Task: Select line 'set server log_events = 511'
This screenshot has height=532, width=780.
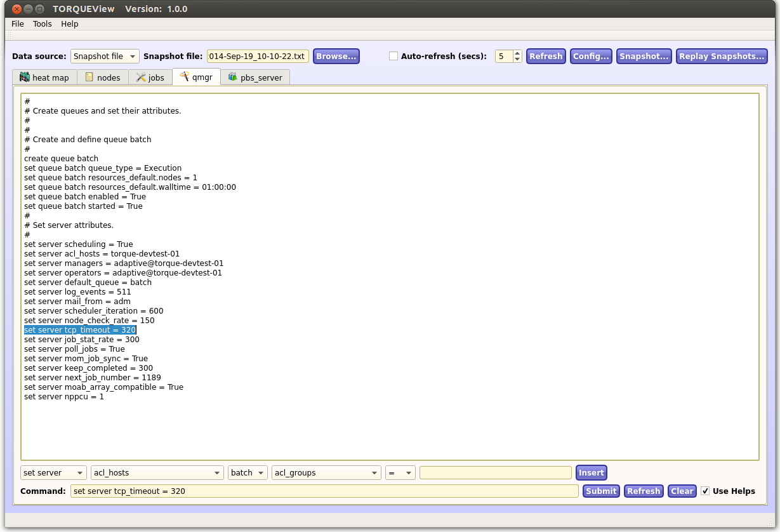Action: [x=77, y=292]
